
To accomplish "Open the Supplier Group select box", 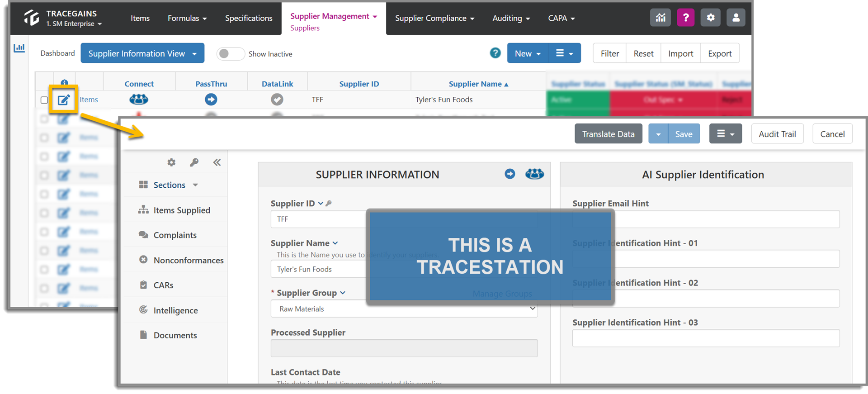I will click(404, 309).
